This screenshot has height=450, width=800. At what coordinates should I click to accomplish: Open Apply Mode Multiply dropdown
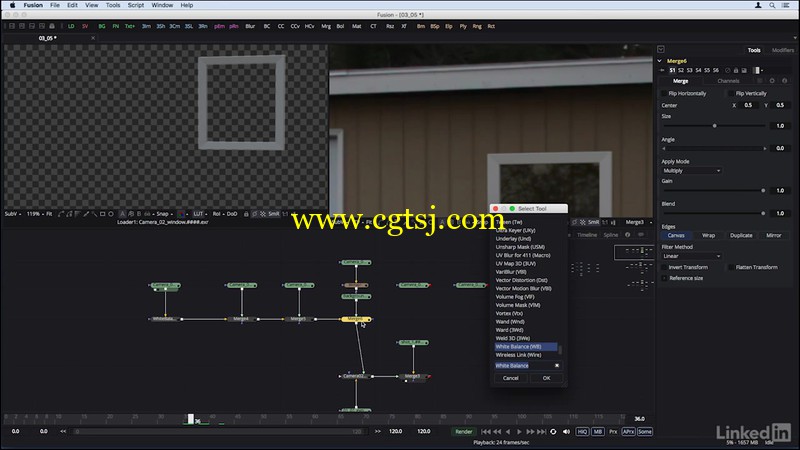pos(691,170)
